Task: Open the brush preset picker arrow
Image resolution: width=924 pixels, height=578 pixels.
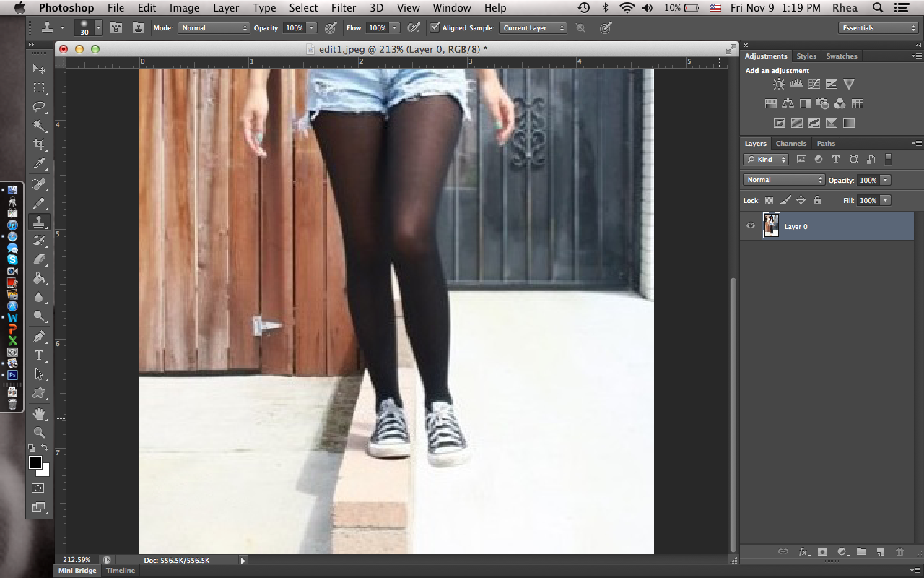Action: [x=98, y=28]
